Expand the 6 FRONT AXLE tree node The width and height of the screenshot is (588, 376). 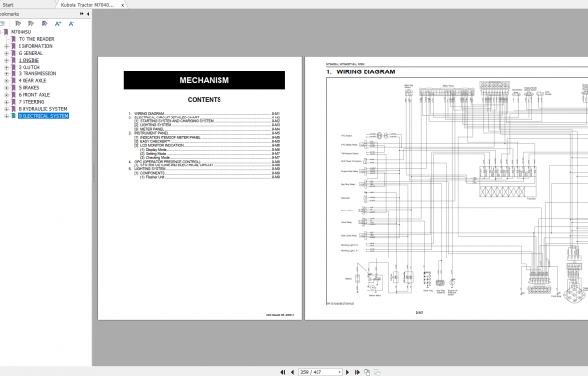(6, 95)
